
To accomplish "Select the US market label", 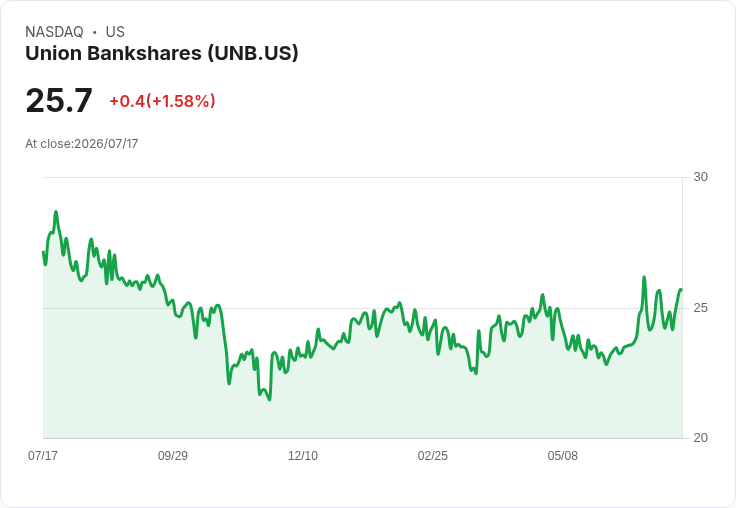I will click(115, 32).
